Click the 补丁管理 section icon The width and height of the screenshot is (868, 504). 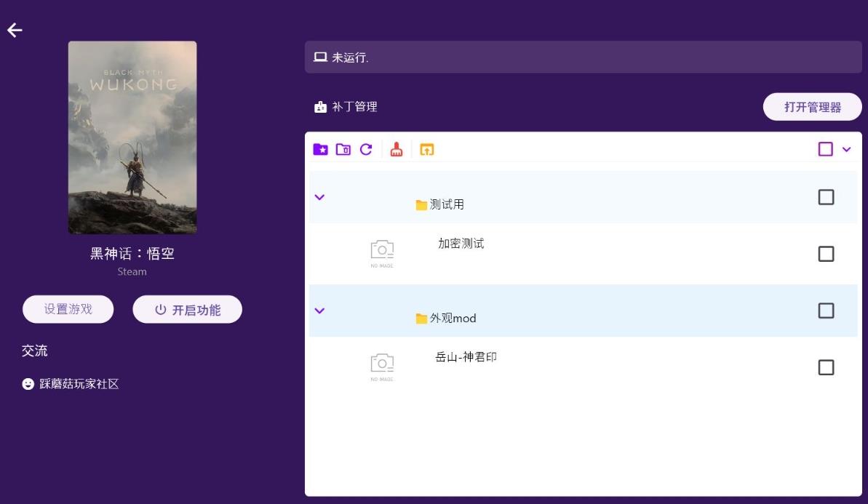(321, 107)
